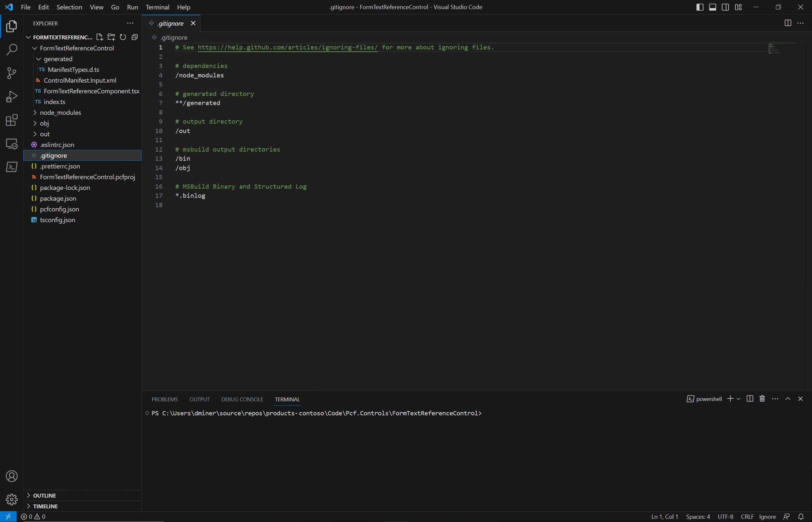The width and height of the screenshot is (812, 522).
Task: Open the Terminal menu
Action: point(157,7)
